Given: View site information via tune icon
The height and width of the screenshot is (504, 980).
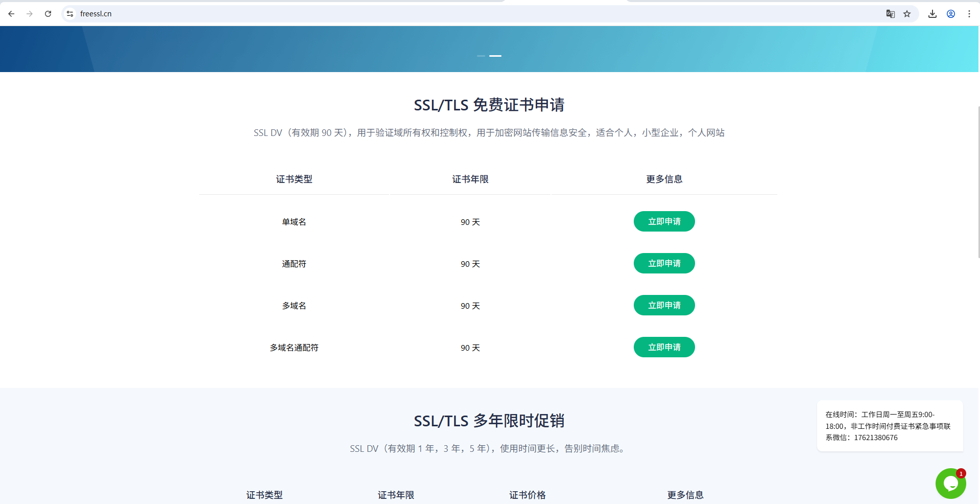Looking at the screenshot, I should coord(69,14).
